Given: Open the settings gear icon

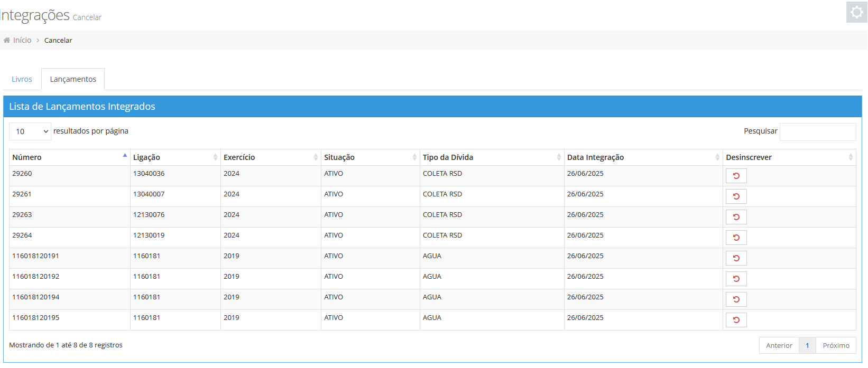Looking at the screenshot, I should [856, 12].
